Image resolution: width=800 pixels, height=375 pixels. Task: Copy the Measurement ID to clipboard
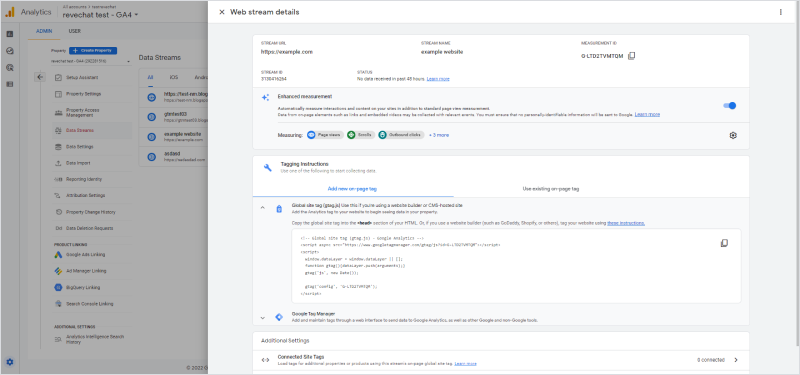[631, 56]
